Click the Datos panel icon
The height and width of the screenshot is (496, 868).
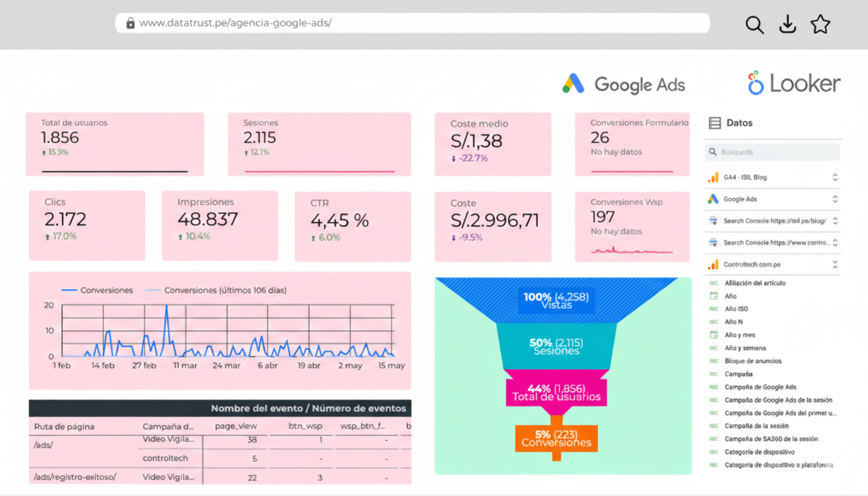click(714, 123)
